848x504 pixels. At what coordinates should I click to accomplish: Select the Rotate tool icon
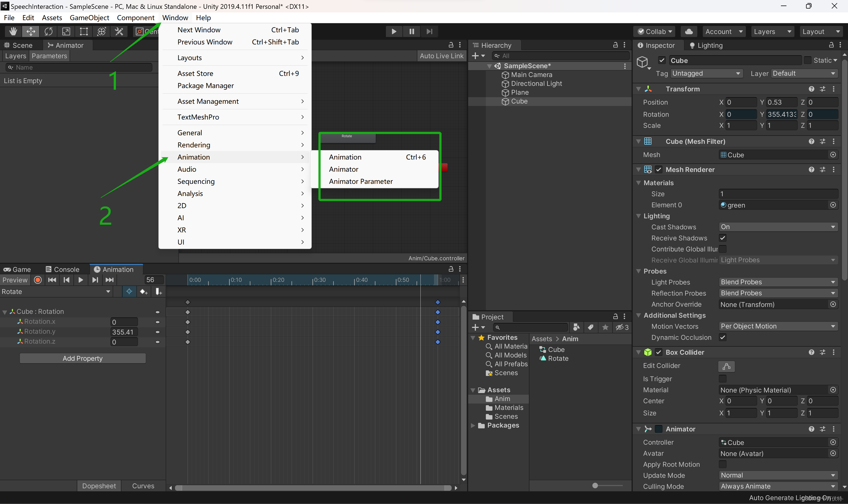(49, 31)
